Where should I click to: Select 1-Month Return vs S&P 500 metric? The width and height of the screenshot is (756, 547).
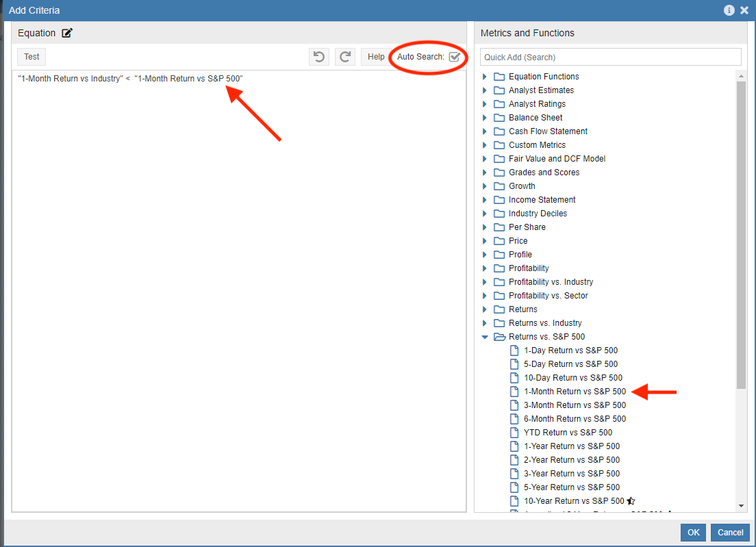point(575,392)
